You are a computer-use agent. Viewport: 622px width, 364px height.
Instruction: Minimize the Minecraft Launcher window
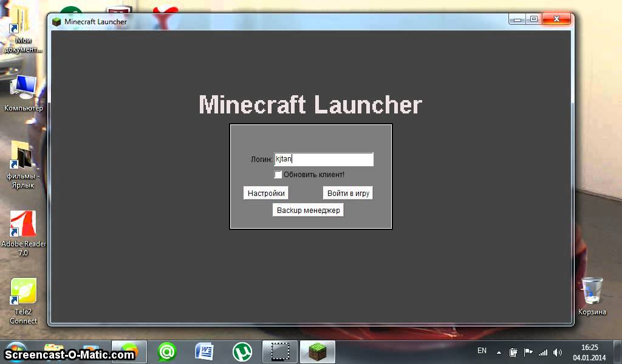pos(518,19)
